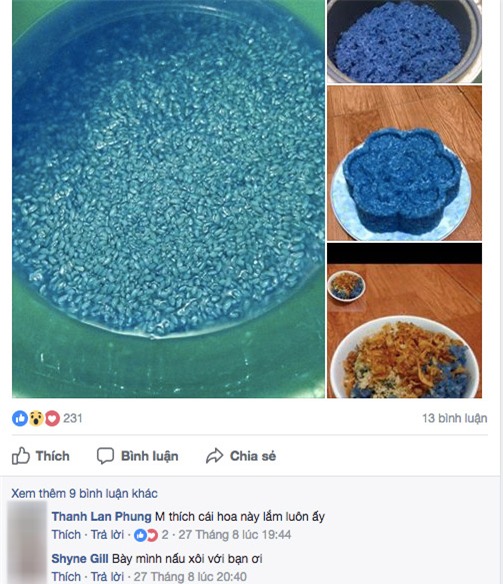Click the like reaction on Thanh Lan Phung's comment

[x=140, y=535]
